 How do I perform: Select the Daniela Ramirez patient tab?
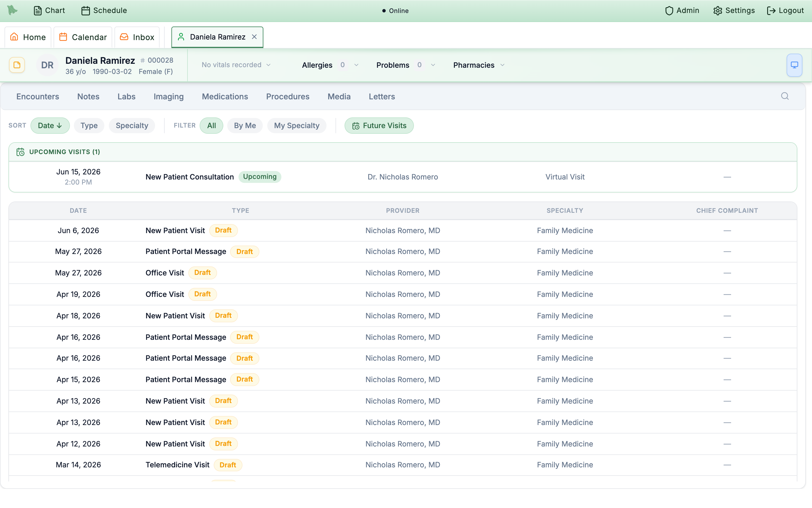[217, 37]
